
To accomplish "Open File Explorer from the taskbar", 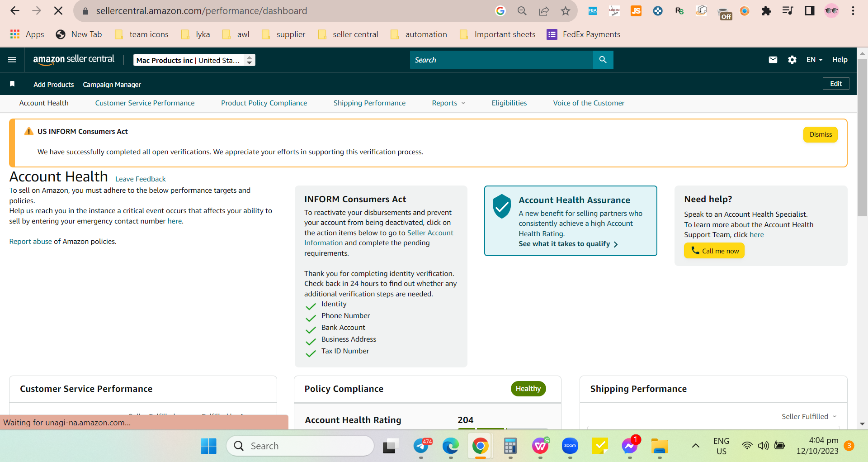I will click(660, 446).
